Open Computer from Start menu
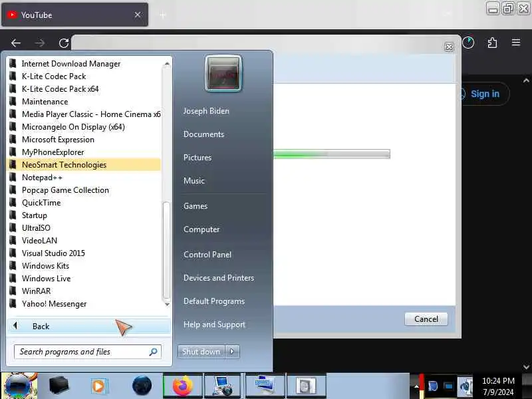 pyautogui.click(x=201, y=229)
